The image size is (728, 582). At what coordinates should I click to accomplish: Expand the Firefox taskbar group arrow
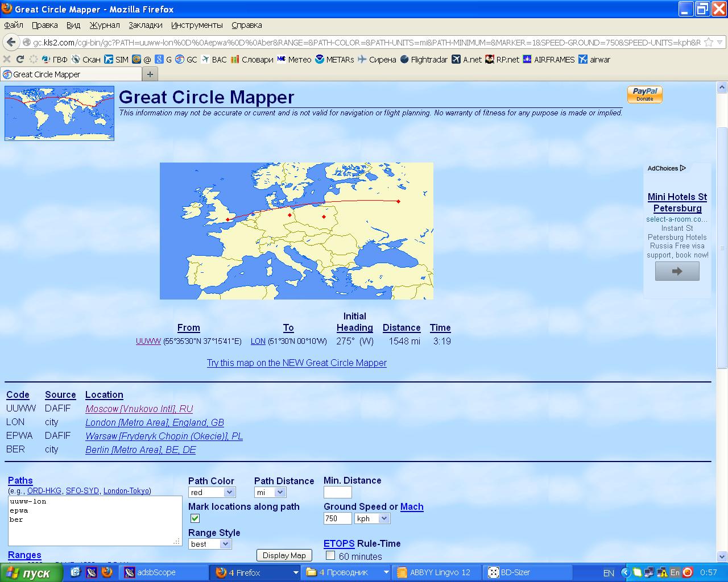[295, 572]
